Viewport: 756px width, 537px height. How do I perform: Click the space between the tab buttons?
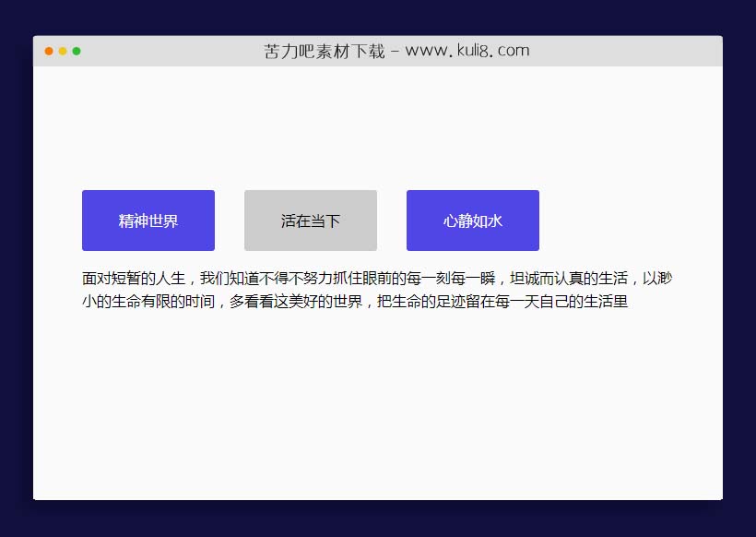[229, 221]
